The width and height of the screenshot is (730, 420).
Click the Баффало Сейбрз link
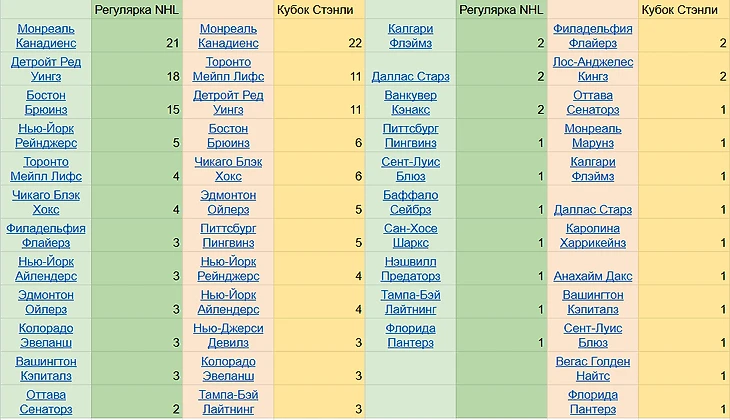click(411, 202)
